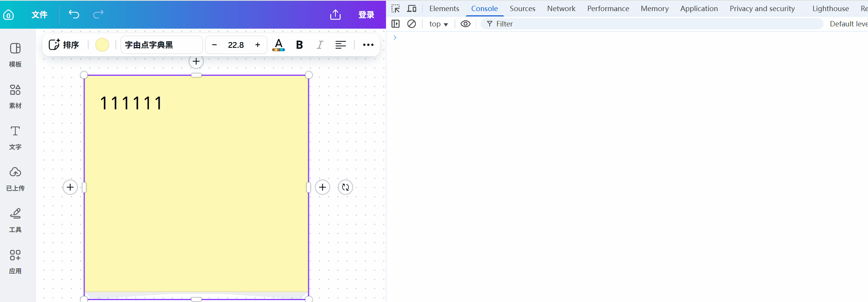The width and height of the screenshot is (868, 302).
Task: Switch to the Memory tab
Action: [655, 8]
